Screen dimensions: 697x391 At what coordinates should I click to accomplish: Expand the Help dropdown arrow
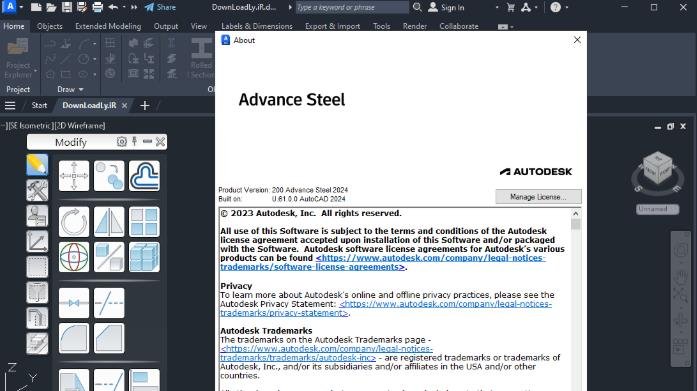tap(567, 7)
